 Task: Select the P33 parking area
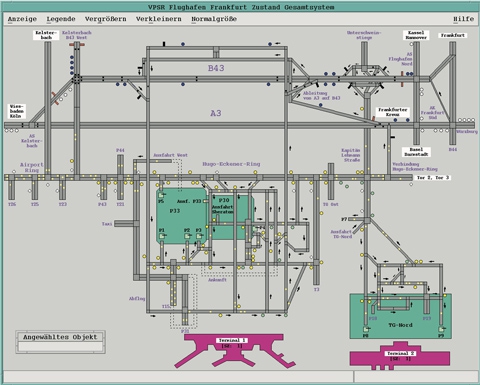pos(182,216)
